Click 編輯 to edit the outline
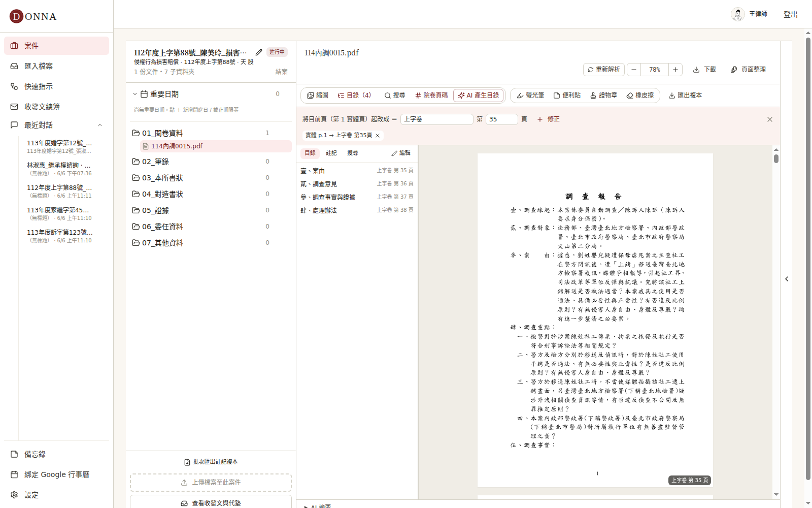This screenshot has height=508, width=812. tap(401, 153)
